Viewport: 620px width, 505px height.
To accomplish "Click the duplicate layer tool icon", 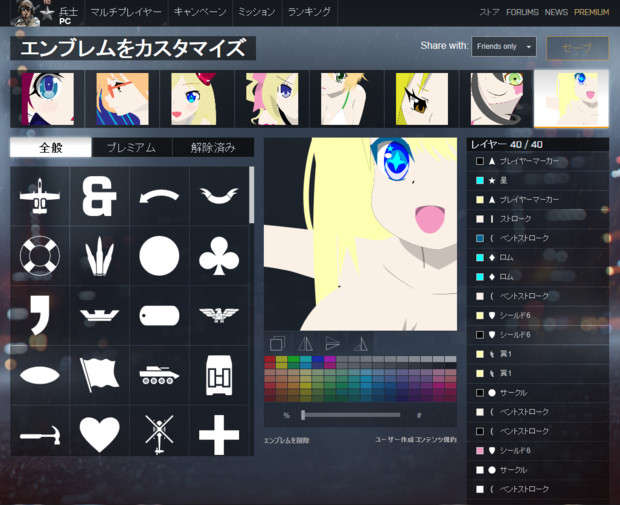I will coord(277,344).
